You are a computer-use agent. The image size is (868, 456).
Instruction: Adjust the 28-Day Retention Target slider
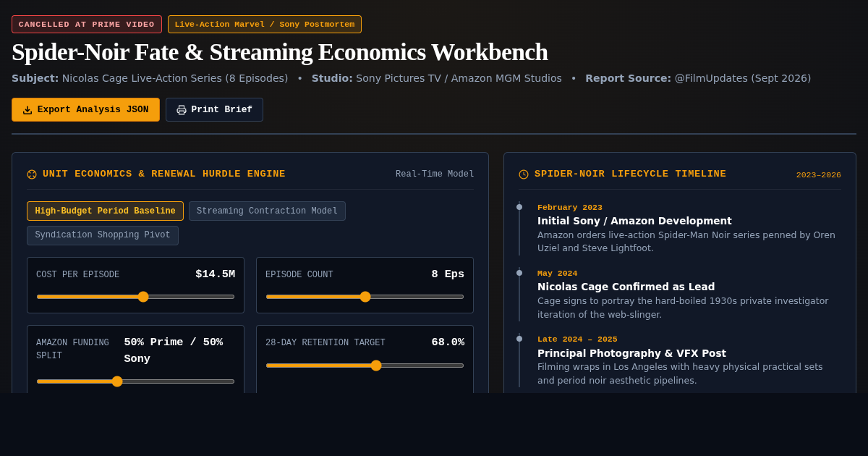(365, 366)
